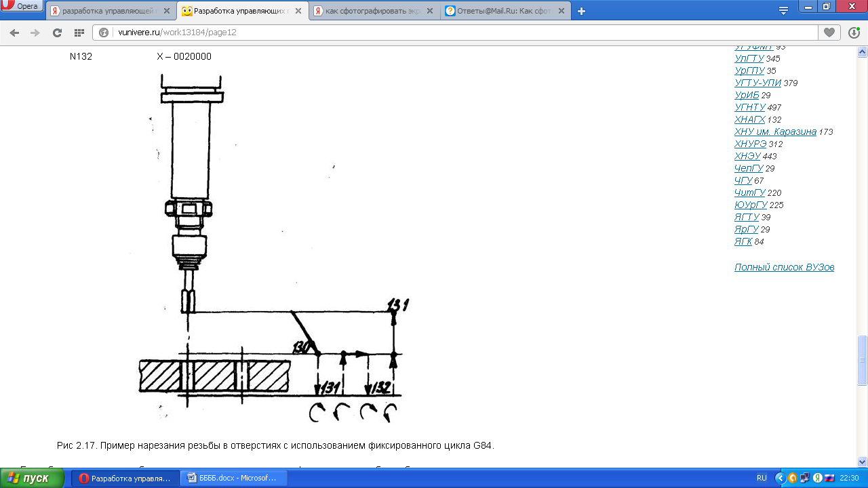The image size is (868, 488).
Task: Open the Speed Dial grid icon
Action: [x=79, y=33]
